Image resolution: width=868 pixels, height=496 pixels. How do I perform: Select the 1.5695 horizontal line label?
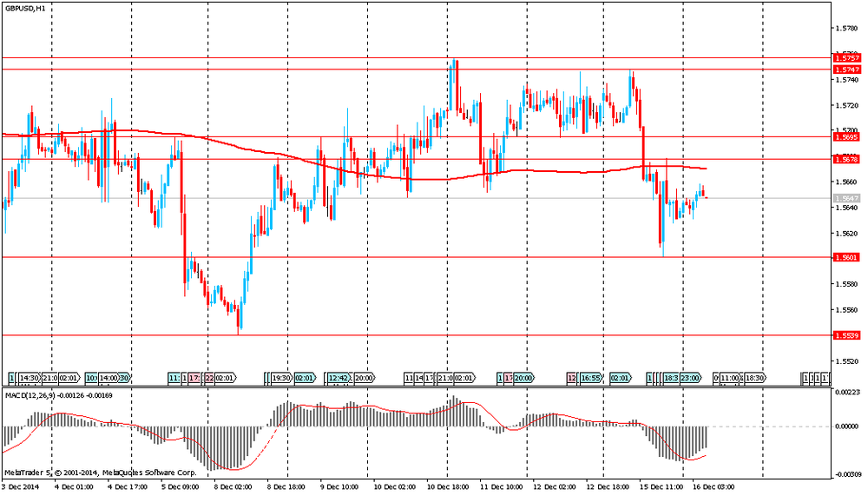[845, 136]
